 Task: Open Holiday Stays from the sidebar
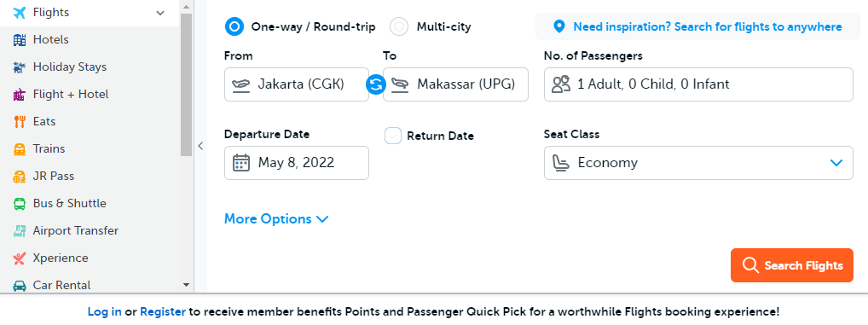(x=69, y=67)
